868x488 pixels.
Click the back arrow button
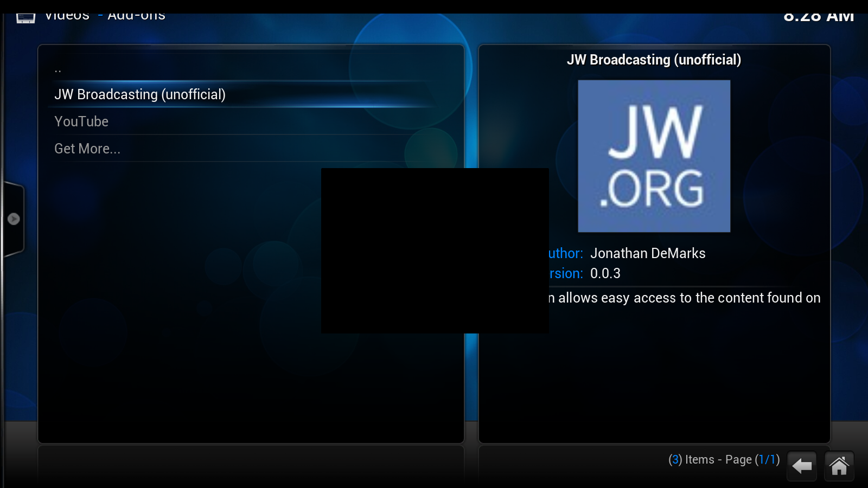(802, 466)
